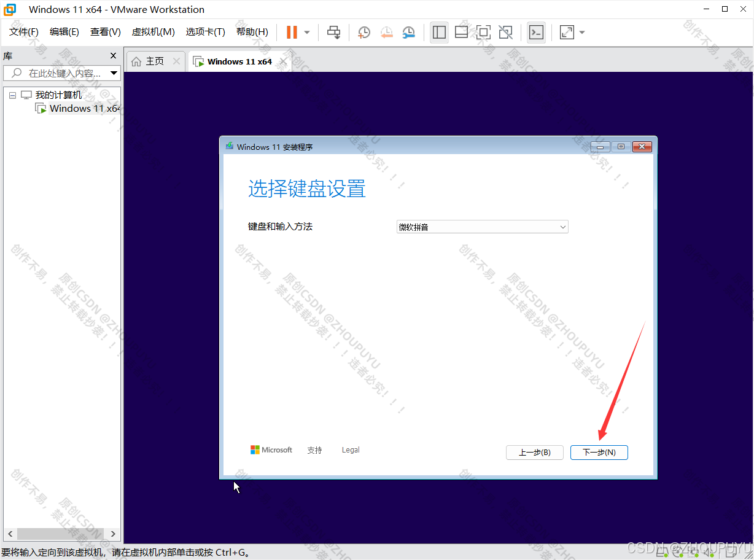
Task: Click the Microsoft logo in the installer
Action: (271, 450)
